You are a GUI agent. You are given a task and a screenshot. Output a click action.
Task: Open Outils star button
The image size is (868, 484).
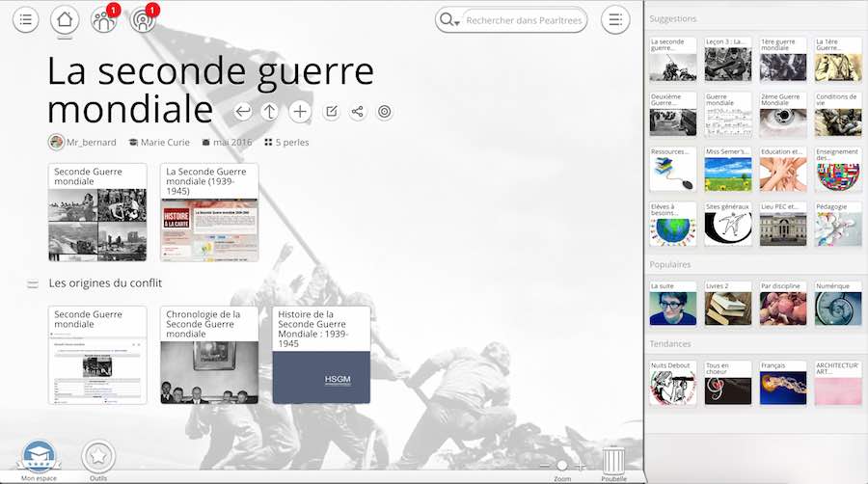pos(98,460)
